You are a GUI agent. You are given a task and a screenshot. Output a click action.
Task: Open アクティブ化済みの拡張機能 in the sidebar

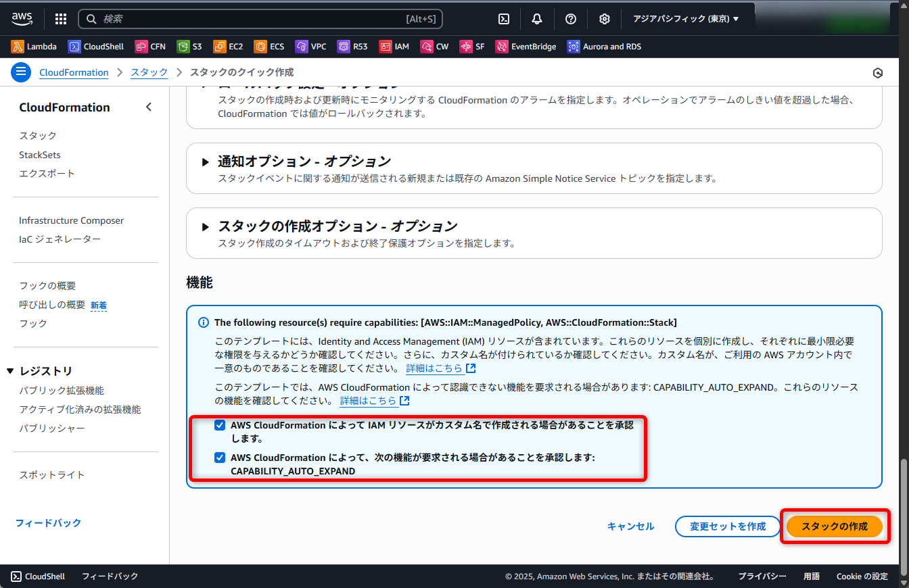80,410
